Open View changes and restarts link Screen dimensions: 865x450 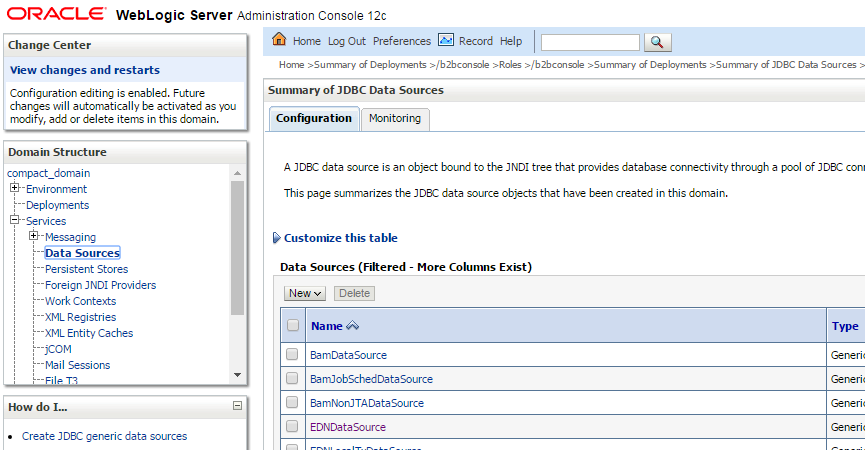(x=85, y=70)
